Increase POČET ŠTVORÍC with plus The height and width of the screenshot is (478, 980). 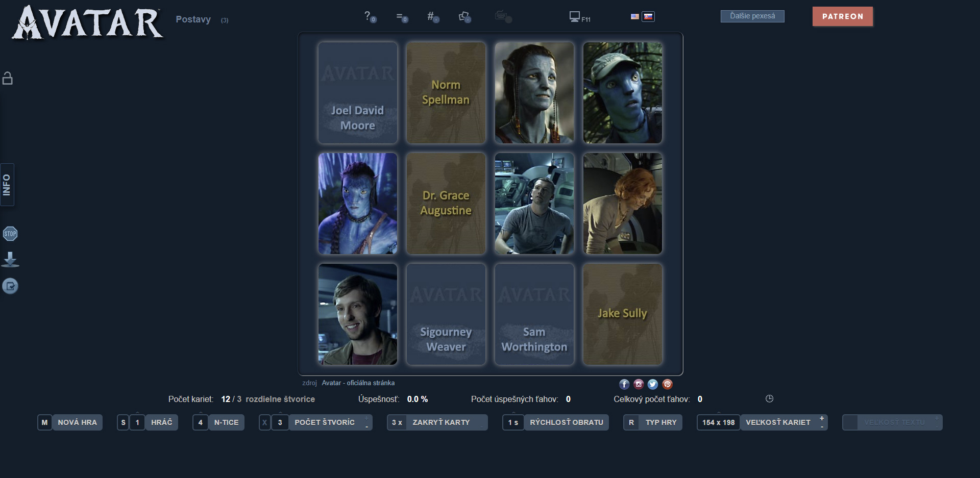pos(366,418)
